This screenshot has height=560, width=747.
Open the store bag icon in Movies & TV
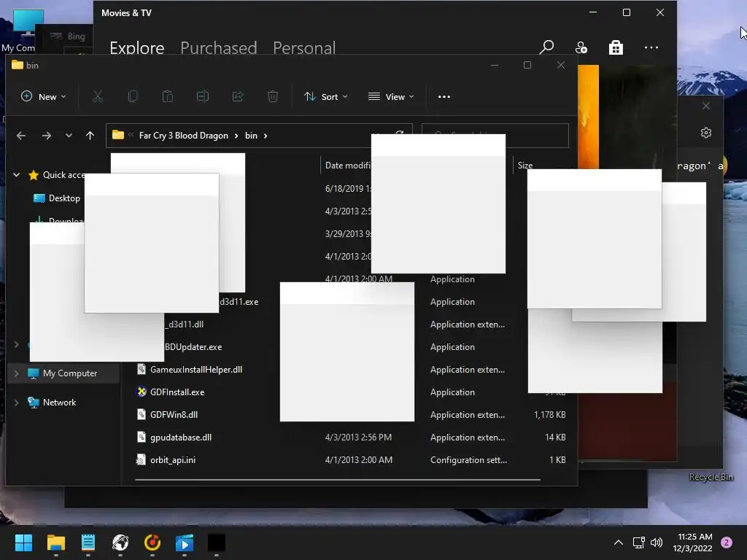[x=616, y=47]
